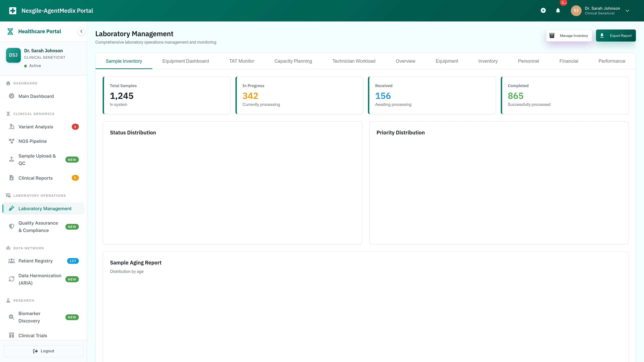
Task: Click the Clinical Reports document icon
Action: click(12, 178)
